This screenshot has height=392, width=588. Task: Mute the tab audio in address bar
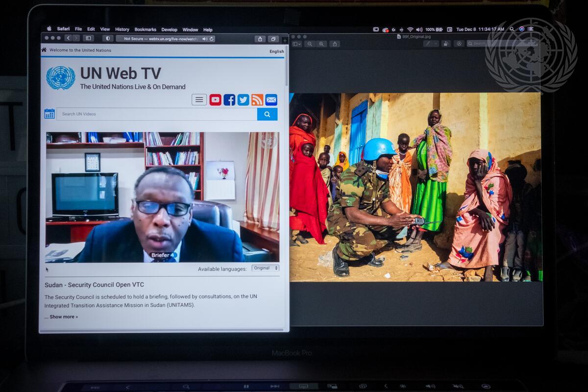click(205, 39)
